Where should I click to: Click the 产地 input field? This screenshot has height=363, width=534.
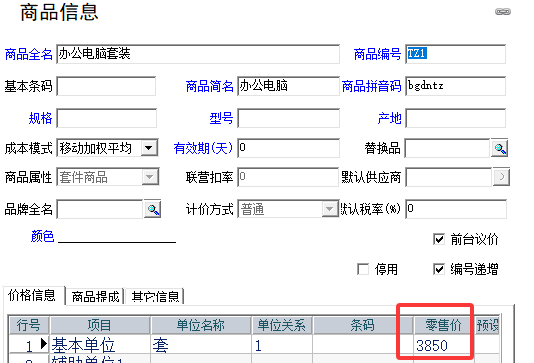tap(455, 118)
